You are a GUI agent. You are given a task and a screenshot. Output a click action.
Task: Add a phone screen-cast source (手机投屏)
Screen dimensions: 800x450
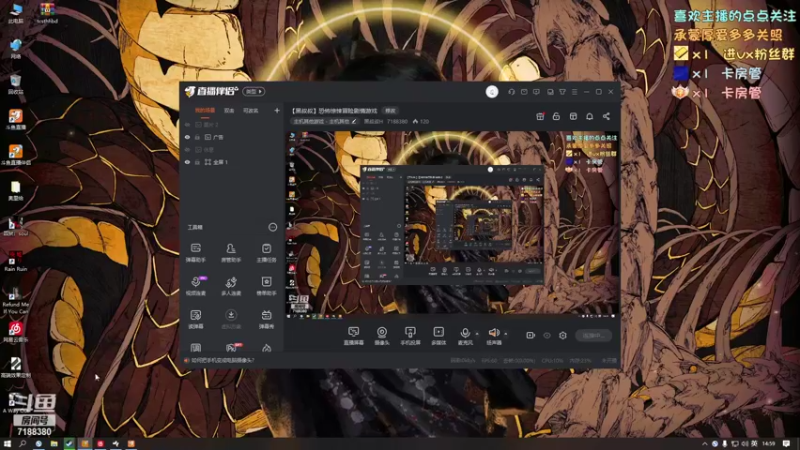[x=410, y=336]
